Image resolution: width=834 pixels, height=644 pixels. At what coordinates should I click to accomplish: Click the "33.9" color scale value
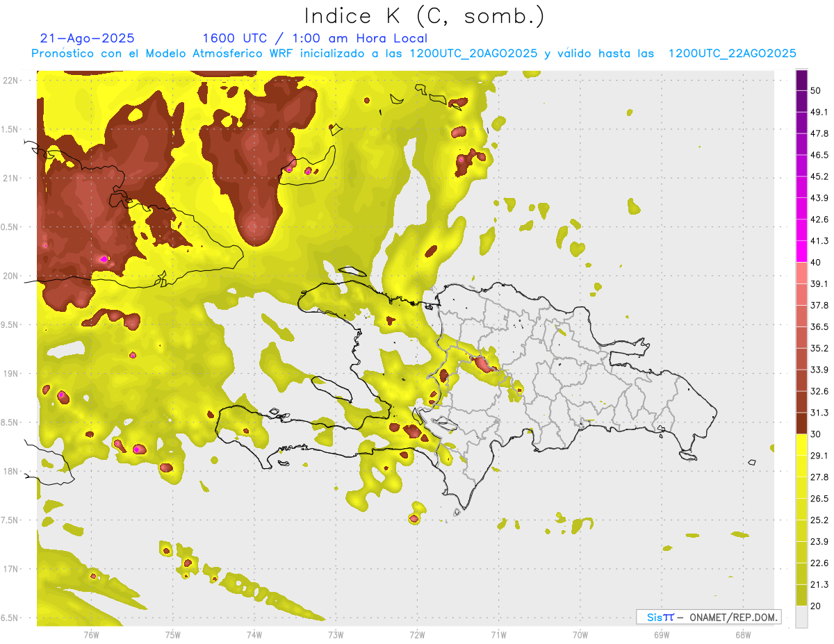[819, 370]
